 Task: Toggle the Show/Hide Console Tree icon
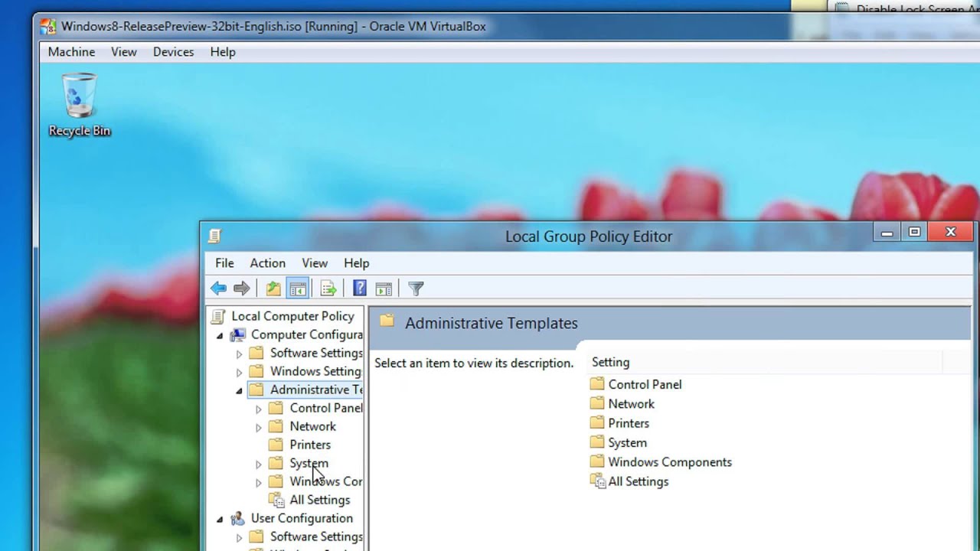click(x=298, y=289)
